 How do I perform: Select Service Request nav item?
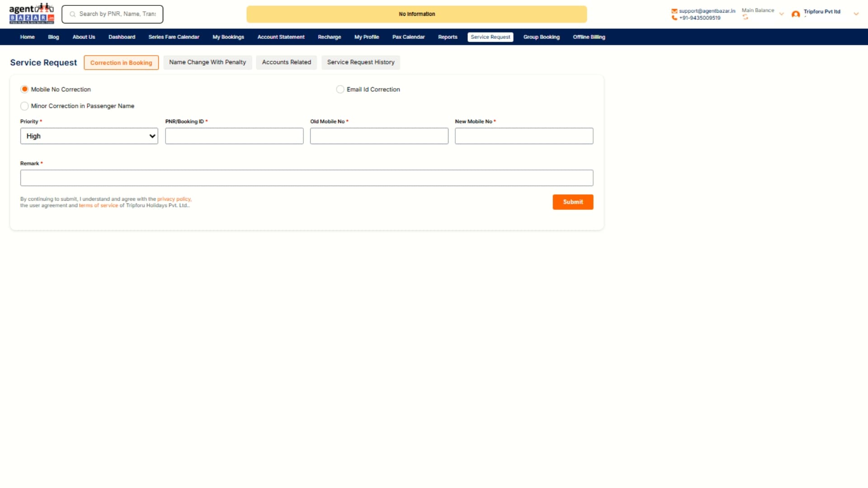[x=490, y=37]
